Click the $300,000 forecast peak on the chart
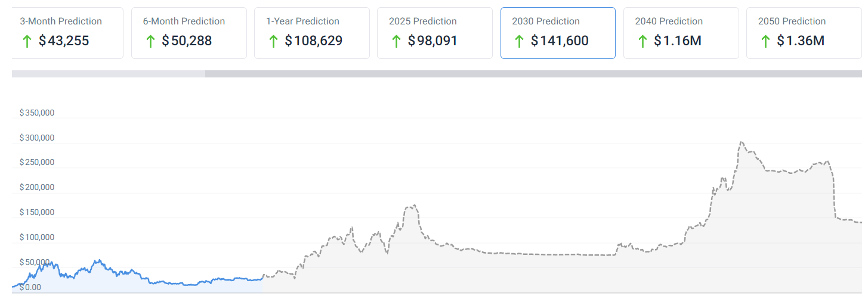868x299 pixels. [742, 142]
